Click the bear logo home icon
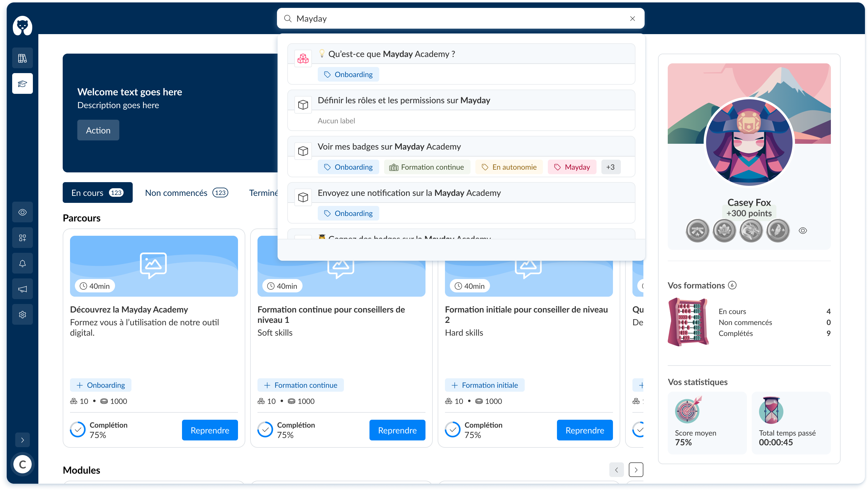The image size is (868, 491). (x=22, y=26)
